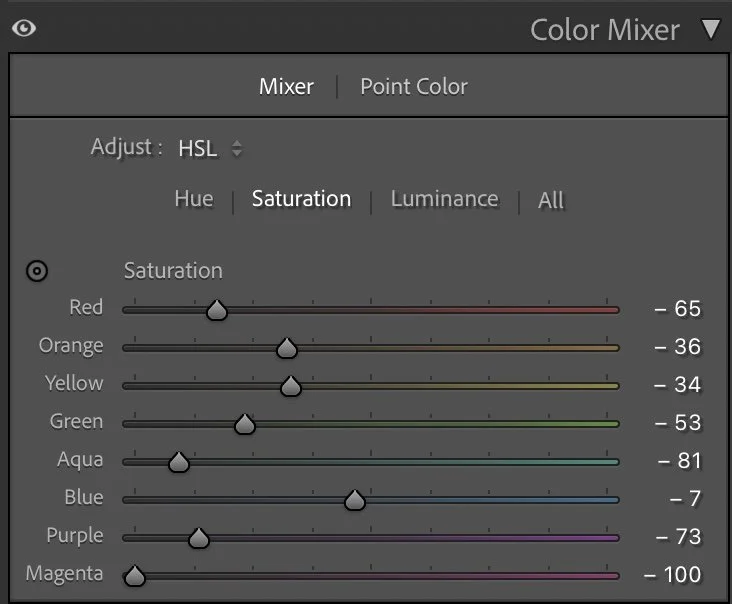
Task: Click the Magenta value field – 100
Action: coord(672,575)
